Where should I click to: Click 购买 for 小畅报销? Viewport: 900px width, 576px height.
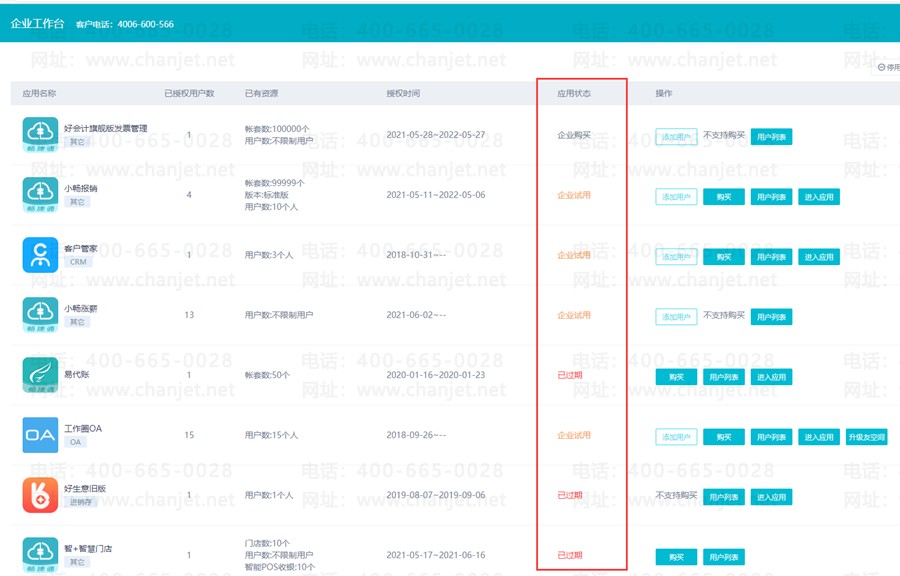tap(724, 197)
